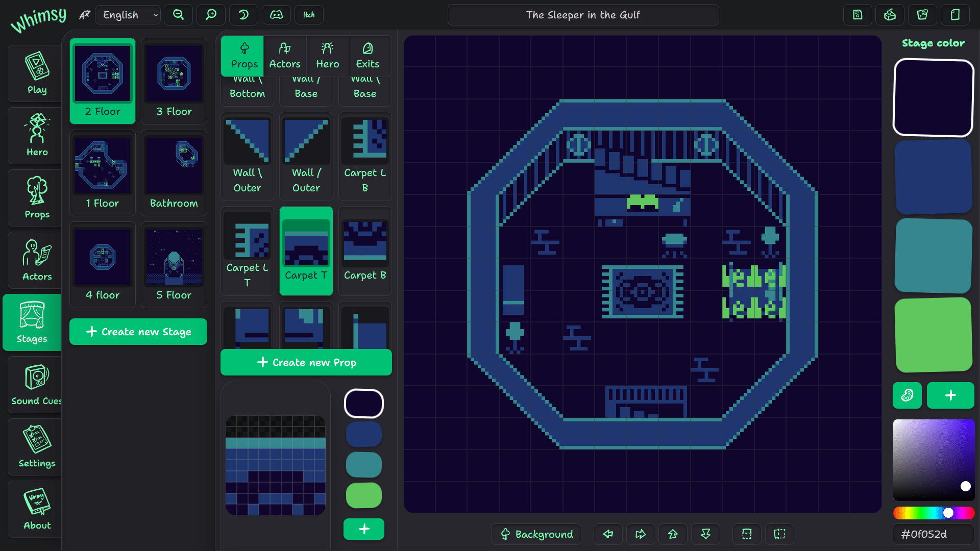
Task: Shift the stage down with the arrow icon
Action: pos(705,534)
